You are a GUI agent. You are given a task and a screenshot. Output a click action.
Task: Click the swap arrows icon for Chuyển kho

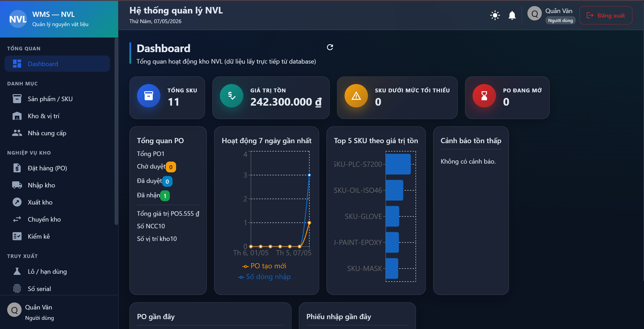17,219
